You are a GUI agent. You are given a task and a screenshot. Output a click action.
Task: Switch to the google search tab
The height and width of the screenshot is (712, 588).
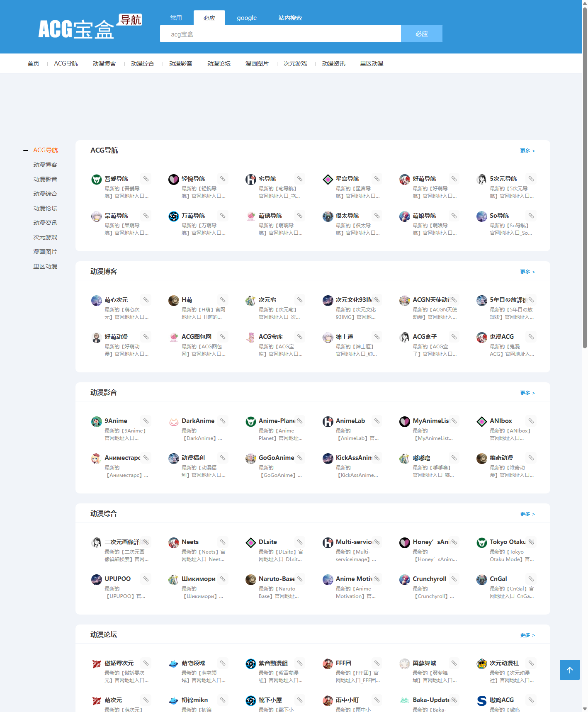(x=247, y=18)
